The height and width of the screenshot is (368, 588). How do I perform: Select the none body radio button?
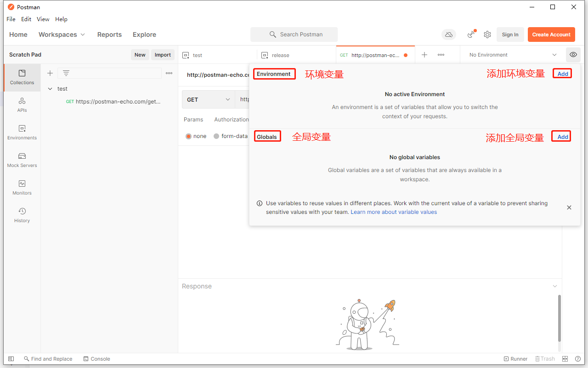point(188,136)
